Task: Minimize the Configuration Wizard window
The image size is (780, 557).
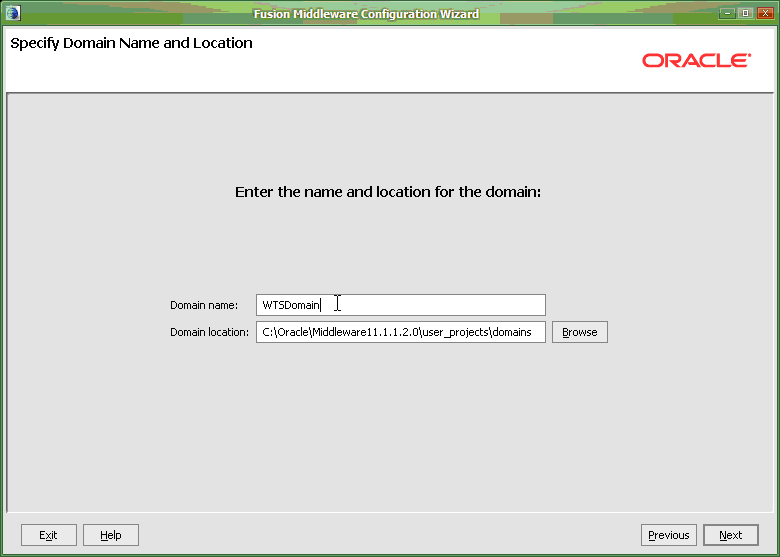Action: coord(727,13)
